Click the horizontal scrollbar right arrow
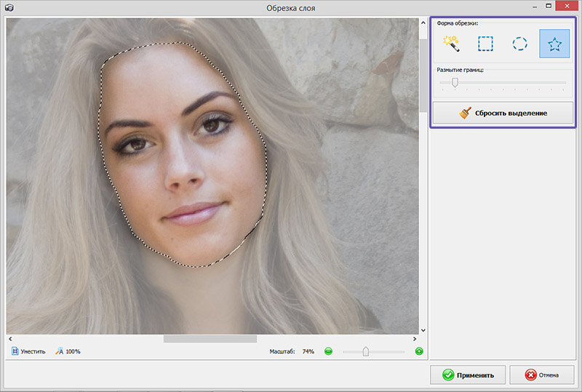The image size is (582, 392). [415, 339]
